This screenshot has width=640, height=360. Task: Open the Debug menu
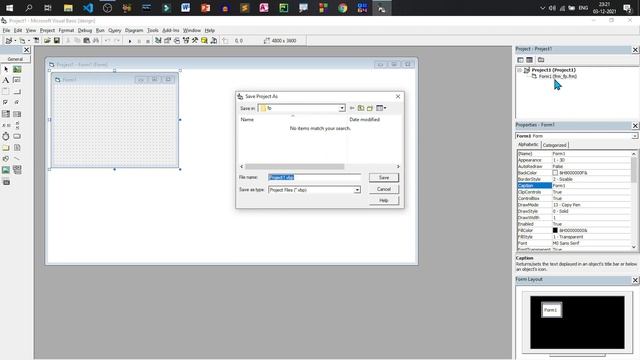coord(84,30)
